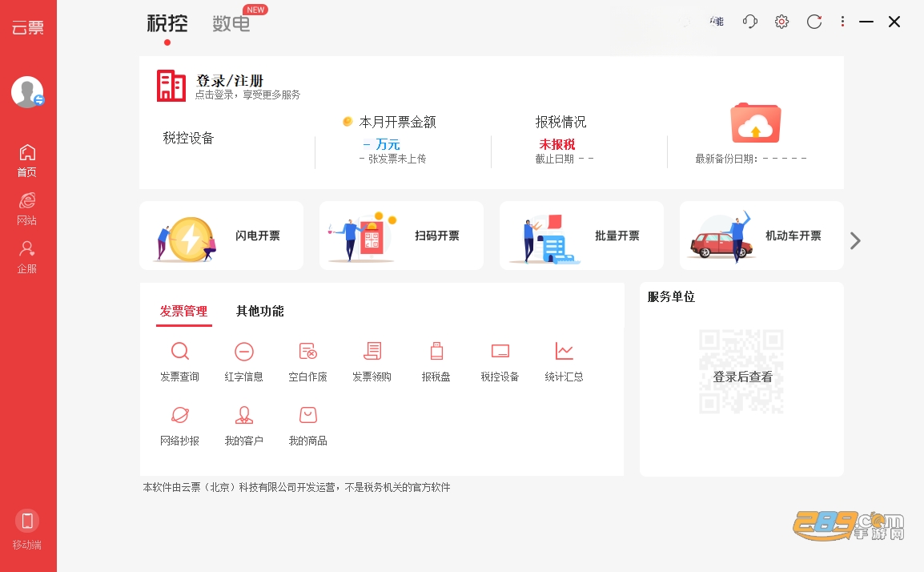Show more invoice cards with right chevron
This screenshot has width=924, height=572.
[856, 240]
